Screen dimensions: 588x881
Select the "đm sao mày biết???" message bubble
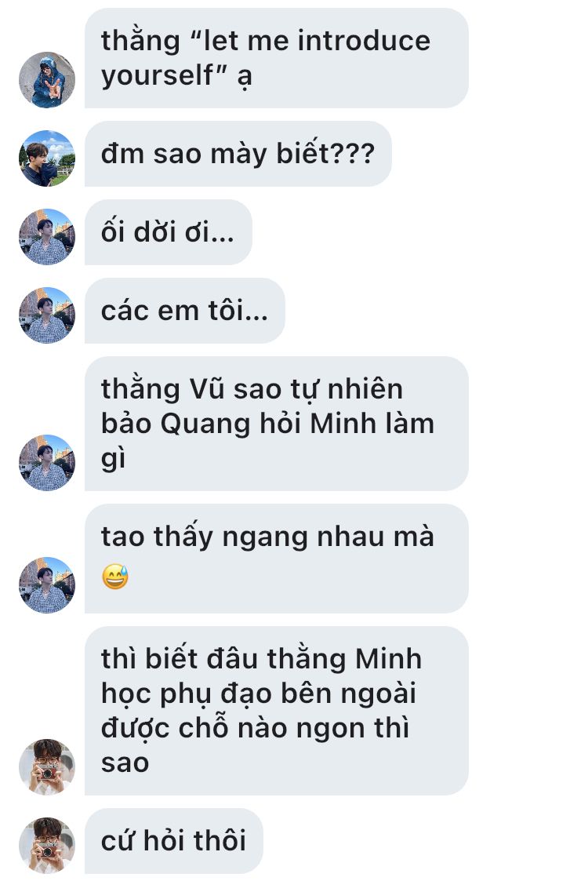pos(238,154)
